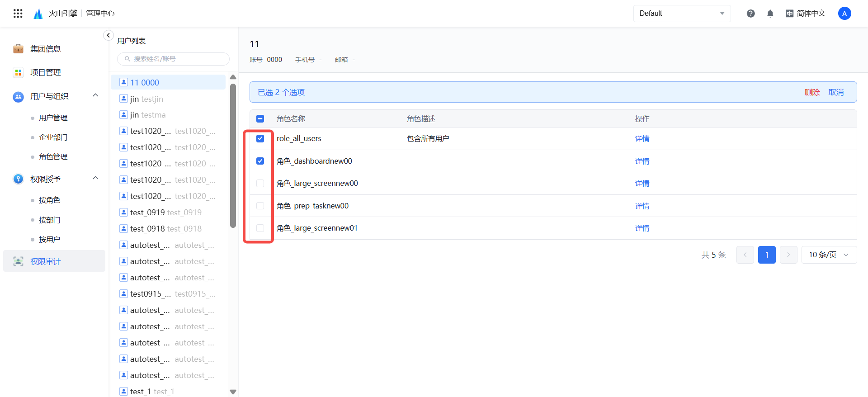The image size is (868, 397).
Task: Open the app launcher grid menu
Action: pos(18,14)
